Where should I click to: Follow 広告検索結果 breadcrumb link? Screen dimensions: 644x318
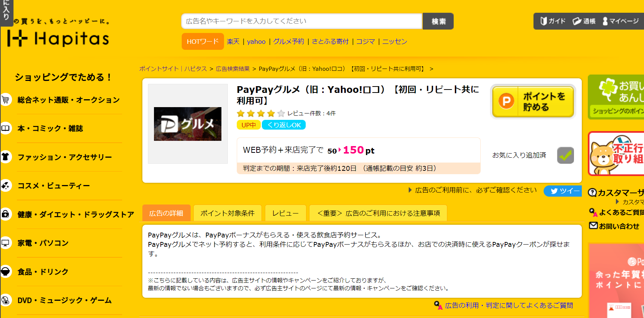coord(233,69)
